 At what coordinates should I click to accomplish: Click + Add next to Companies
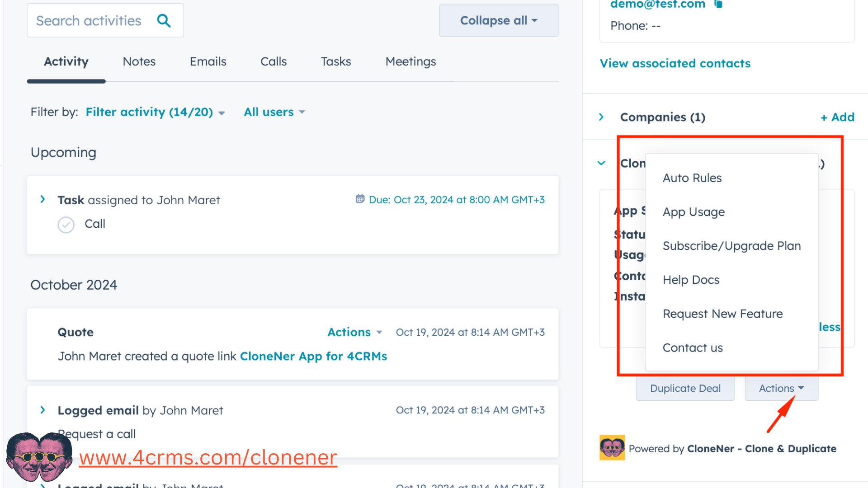point(837,117)
